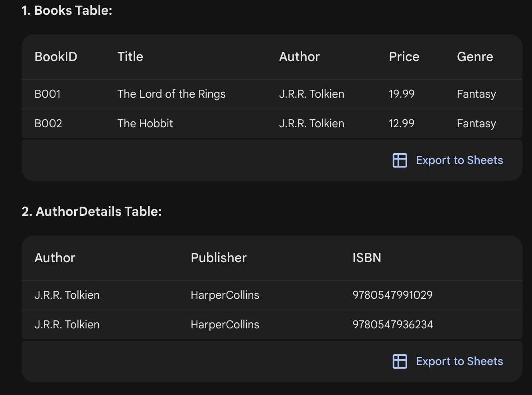Select the 12.99 price cell

(x=402, y=124)
